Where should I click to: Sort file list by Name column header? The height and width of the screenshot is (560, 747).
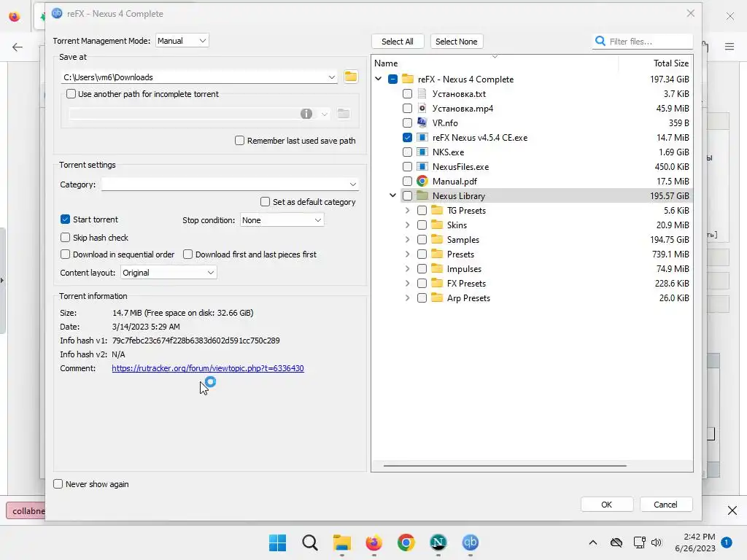(x=386, y=63)
